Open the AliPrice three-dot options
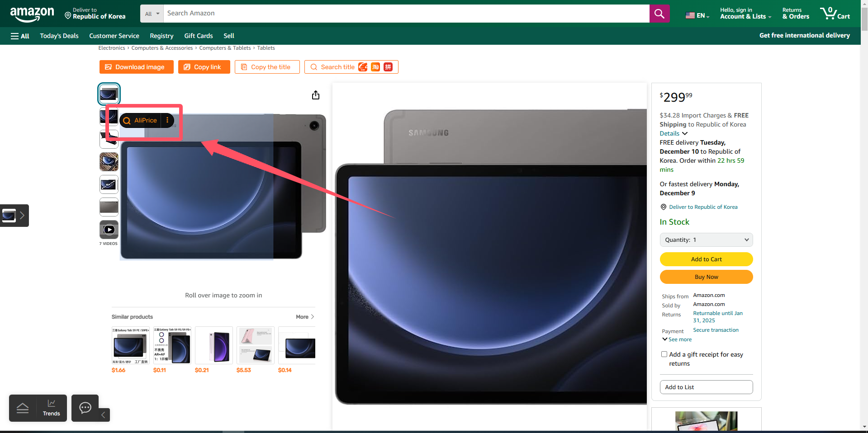 pos(167,120)
